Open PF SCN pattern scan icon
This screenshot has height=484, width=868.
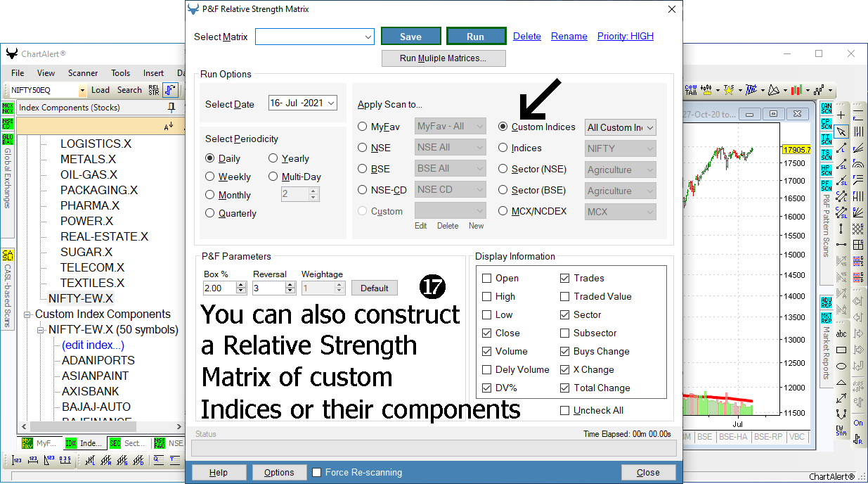click(826, 185)
